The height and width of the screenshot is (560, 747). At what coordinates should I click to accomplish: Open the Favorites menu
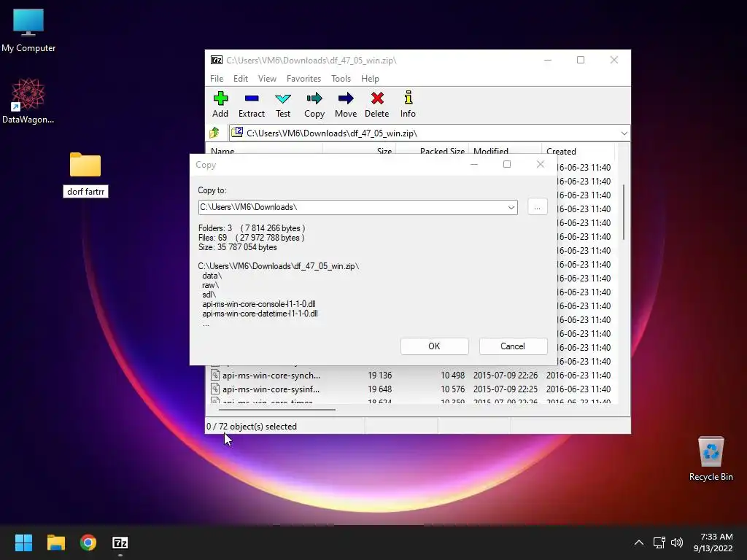pos(303,79)
